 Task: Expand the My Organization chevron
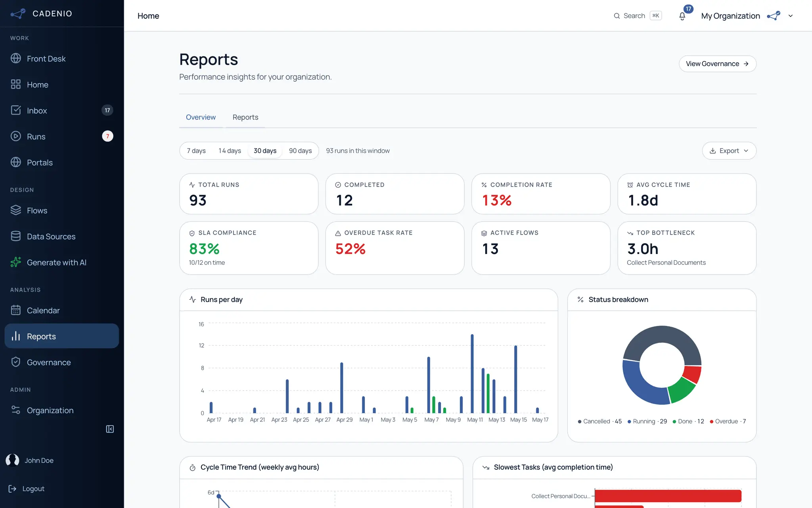791,16
